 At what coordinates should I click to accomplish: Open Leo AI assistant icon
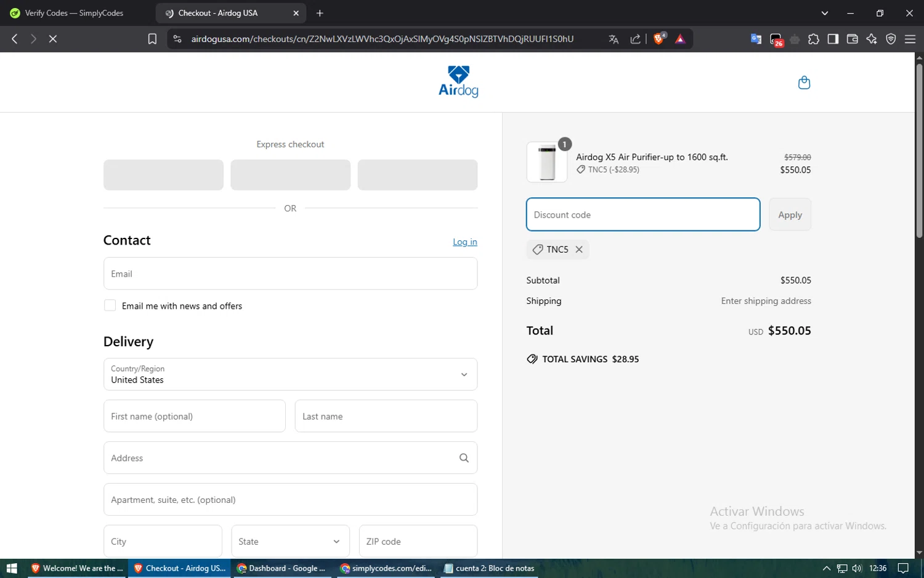point(872,39)
